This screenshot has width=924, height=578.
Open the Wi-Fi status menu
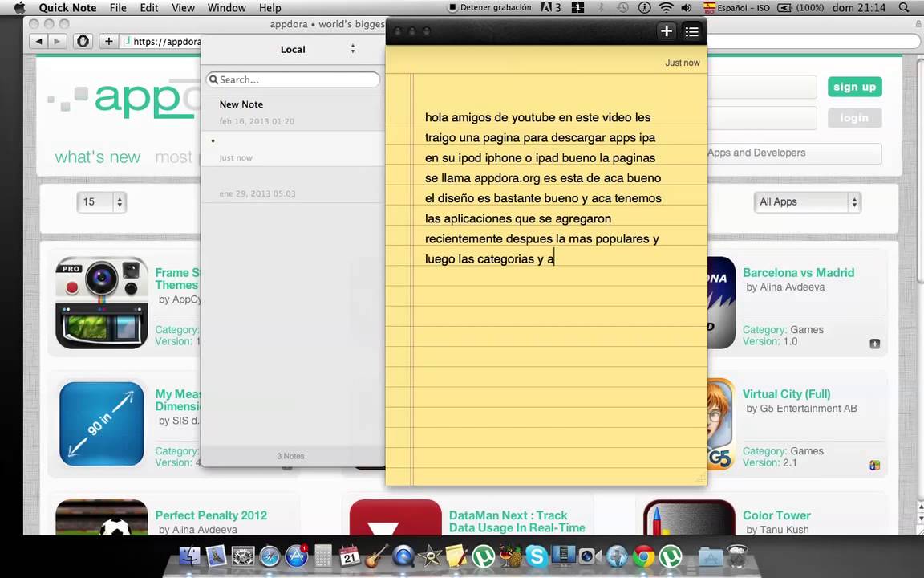tap(666, 8)
